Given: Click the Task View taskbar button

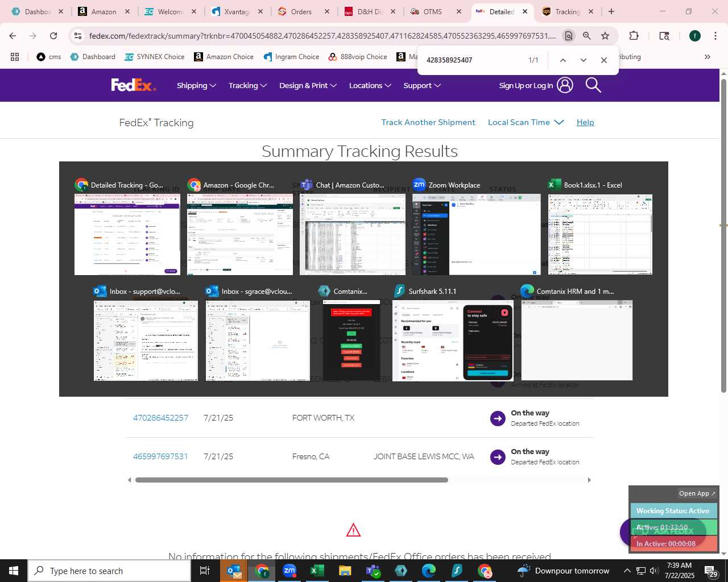Looking at the screenshot, I should click(205, 571).
